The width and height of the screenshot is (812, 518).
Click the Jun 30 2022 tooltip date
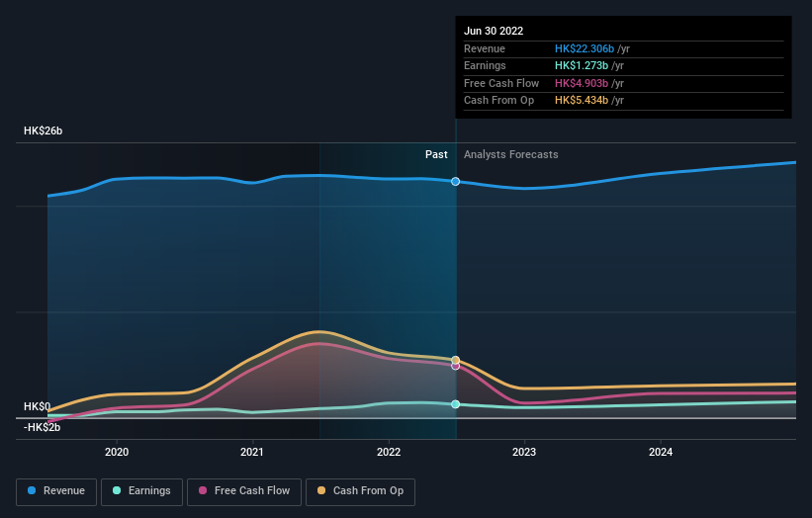point(494,31)
